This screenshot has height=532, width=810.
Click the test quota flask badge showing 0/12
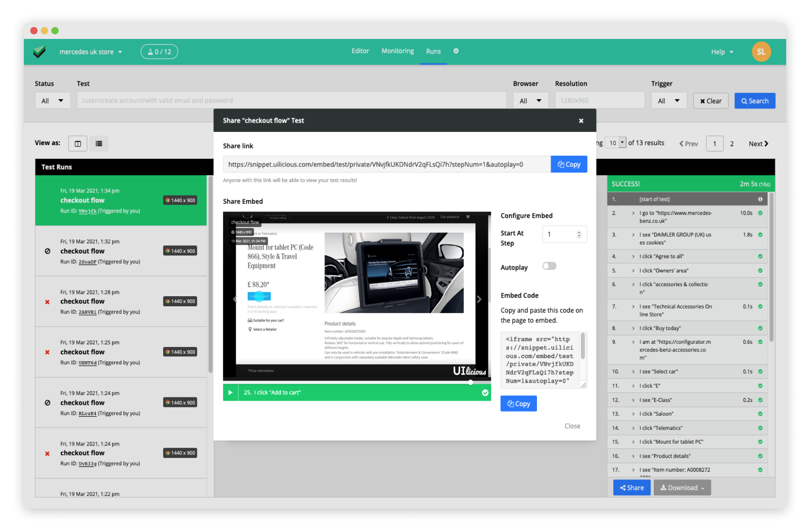click(159, 51)
